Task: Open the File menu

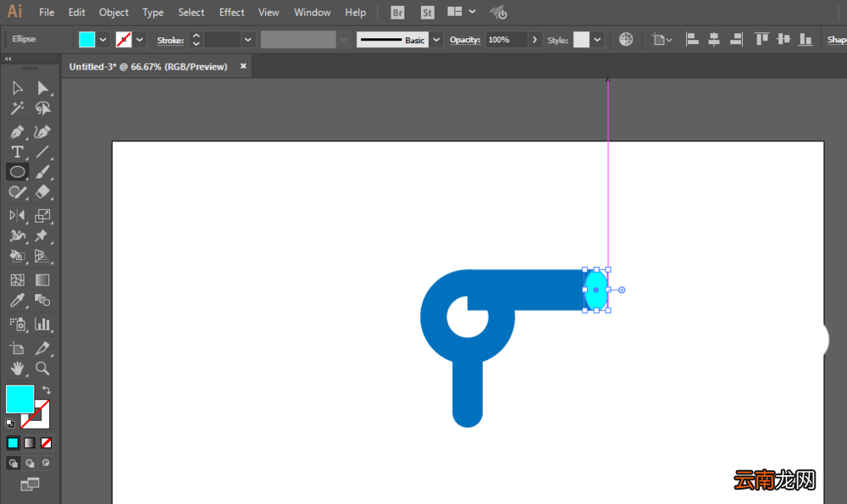Action: (47, 13)
